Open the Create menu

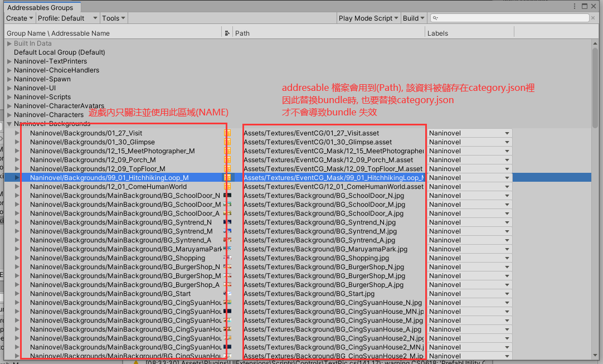(20, 18)
